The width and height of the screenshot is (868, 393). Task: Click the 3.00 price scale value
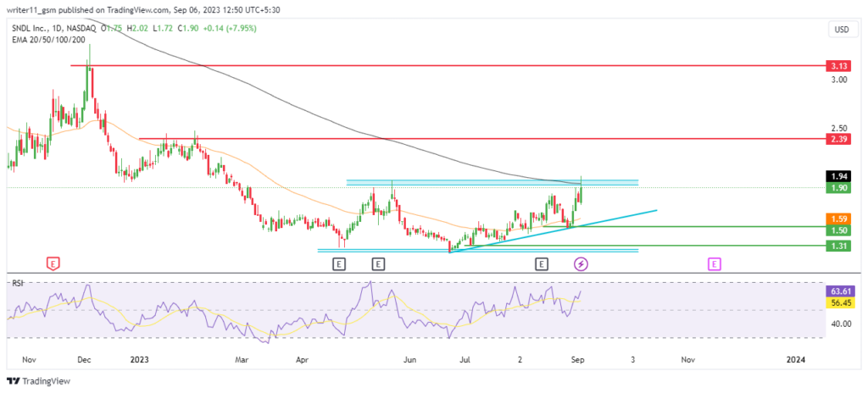coord(839,80)
